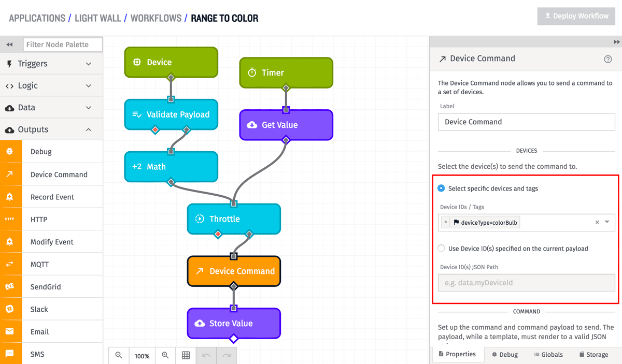Image resolution: width=622 pixels, height=364 pixels.
Task: Remove the deviceType=colorBulb tag
Action: point(446,222)
